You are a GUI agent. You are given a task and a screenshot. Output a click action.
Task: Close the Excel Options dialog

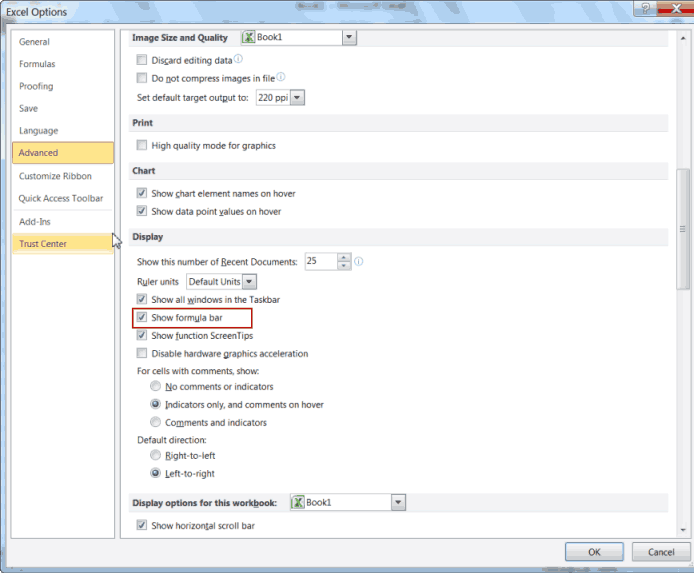(x=675, y=8)
